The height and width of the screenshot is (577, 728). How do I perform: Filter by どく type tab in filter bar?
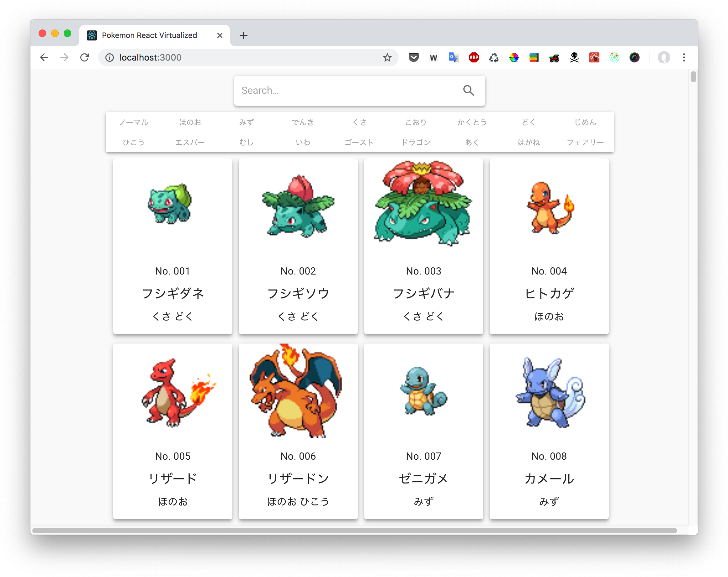(529, 122)
